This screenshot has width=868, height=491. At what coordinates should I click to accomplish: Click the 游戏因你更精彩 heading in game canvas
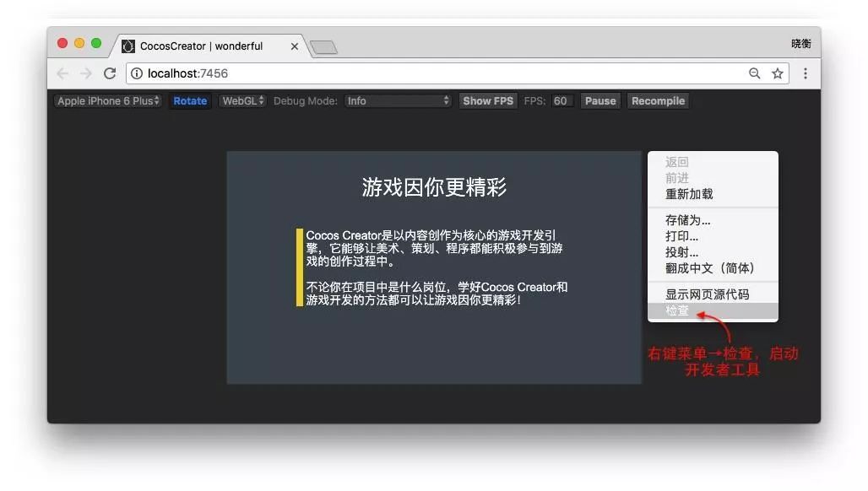434,187
